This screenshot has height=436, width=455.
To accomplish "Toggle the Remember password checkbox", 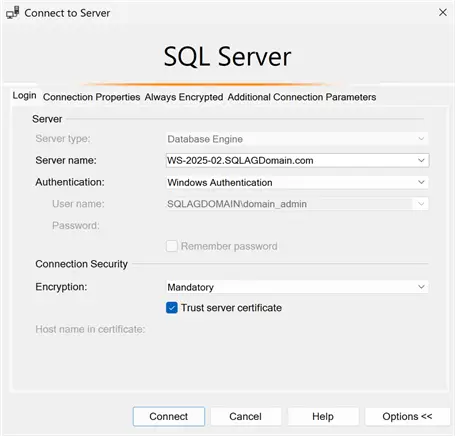I will click(172, 246).
